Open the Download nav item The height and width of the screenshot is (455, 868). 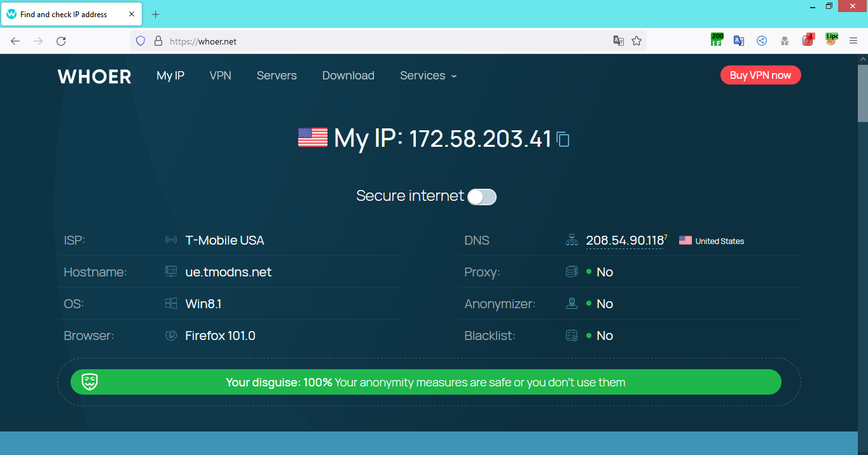tap(348, 76)
